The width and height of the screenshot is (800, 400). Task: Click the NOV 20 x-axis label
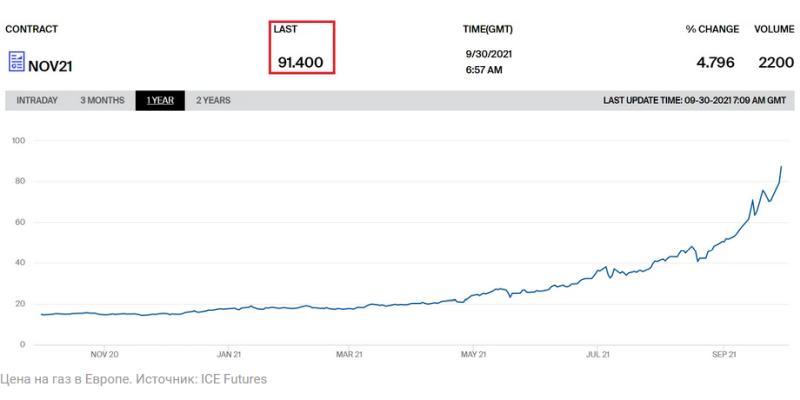pos(105,354)
